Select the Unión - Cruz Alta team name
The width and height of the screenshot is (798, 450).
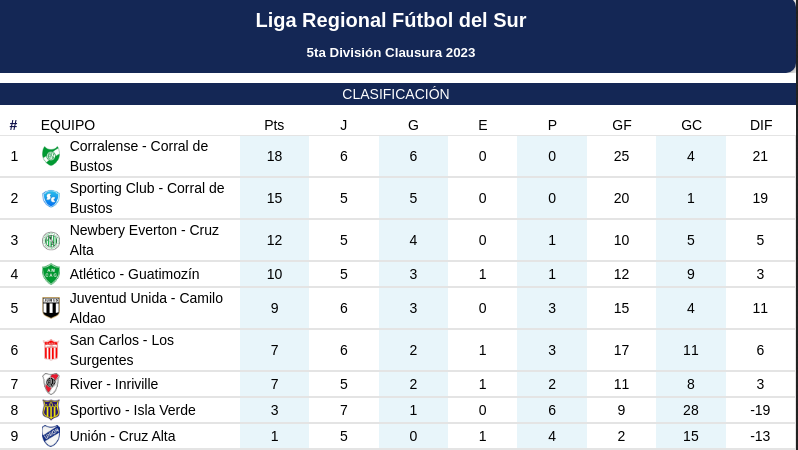click(x=123, y=436)
